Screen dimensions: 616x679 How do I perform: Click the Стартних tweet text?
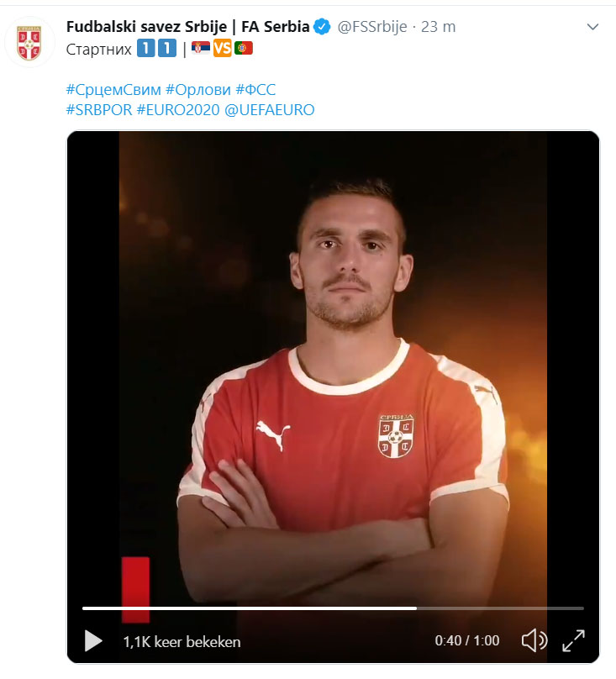pyautogui.click(x=99, y=49)
